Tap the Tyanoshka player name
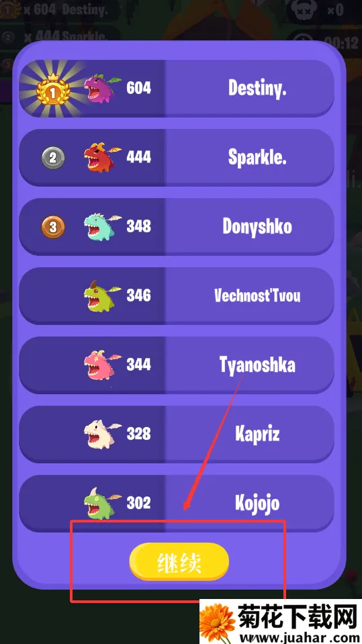Screen dimensions: 362x644 coord(257,365)
